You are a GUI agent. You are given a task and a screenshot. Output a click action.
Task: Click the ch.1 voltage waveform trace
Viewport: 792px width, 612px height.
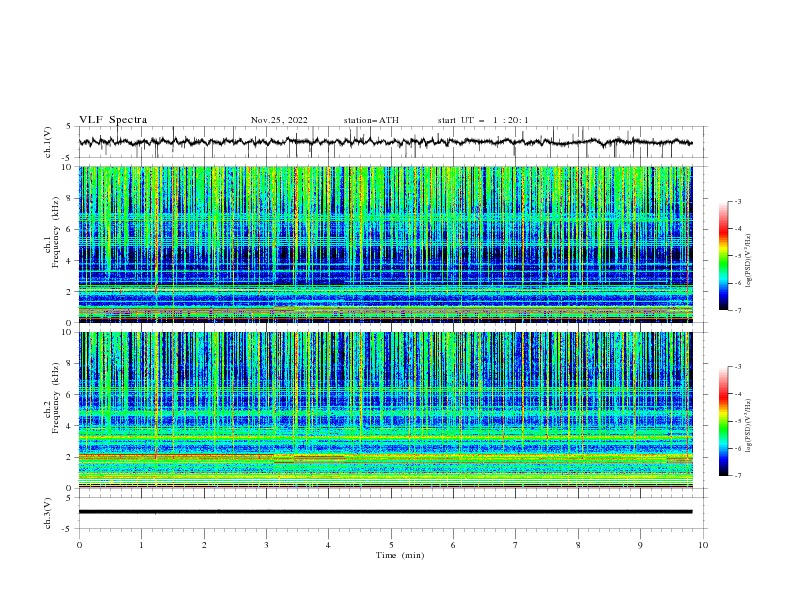(x=385, y=142)
